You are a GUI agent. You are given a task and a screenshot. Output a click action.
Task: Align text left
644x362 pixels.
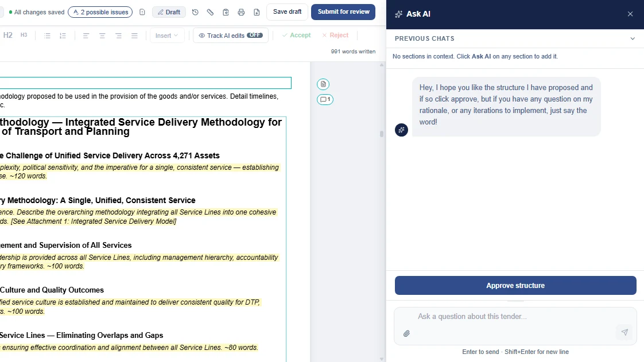pos(86,36)
